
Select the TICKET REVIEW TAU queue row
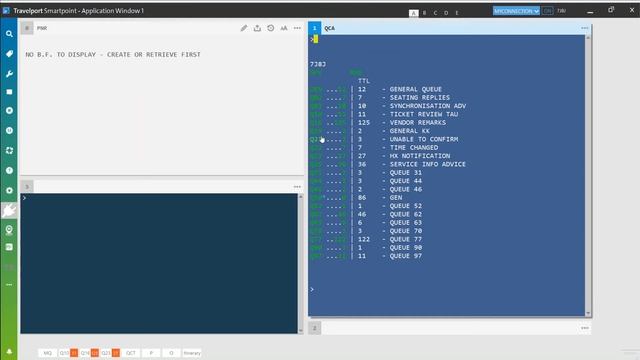384,114
